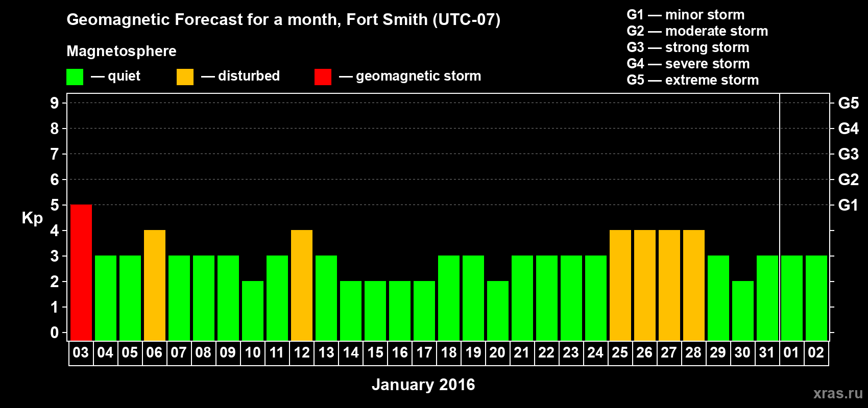Click the green quiet legend swatch

[x=75, y=77]
